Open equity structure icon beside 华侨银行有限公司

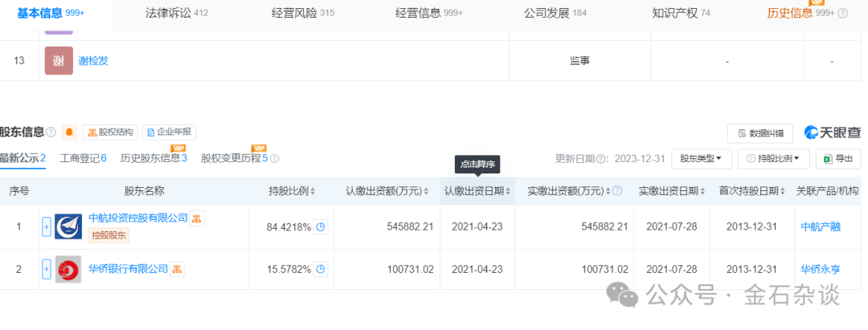(177, 269)
